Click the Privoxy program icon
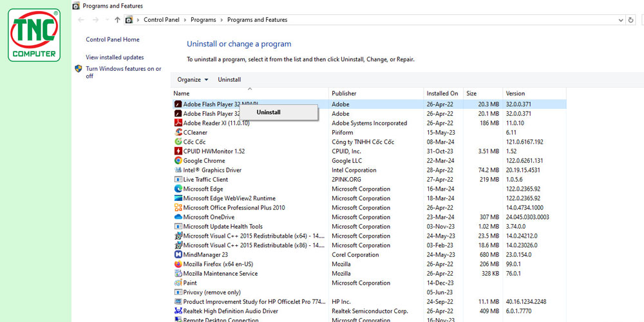The image size is (644, 322). tap(178, 292)
